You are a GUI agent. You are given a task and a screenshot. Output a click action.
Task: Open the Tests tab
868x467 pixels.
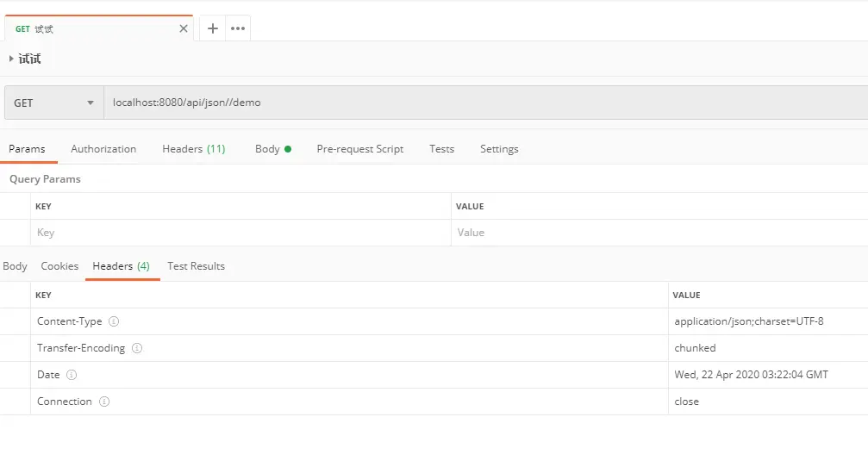(441, 149)
